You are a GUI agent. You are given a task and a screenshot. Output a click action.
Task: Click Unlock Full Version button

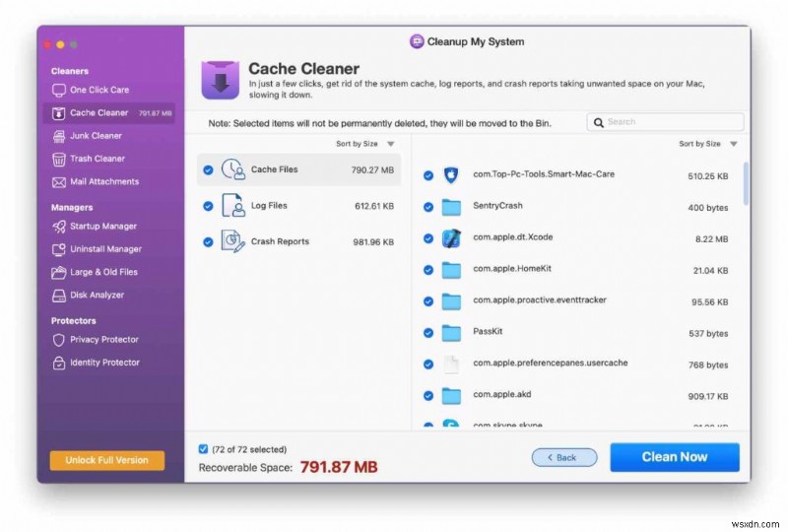107,460
